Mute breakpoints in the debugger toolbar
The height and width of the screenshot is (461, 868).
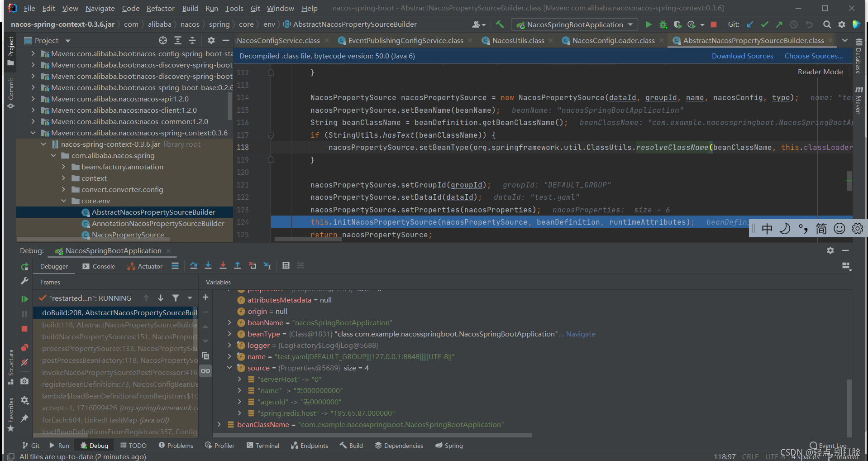pos(25,362)
